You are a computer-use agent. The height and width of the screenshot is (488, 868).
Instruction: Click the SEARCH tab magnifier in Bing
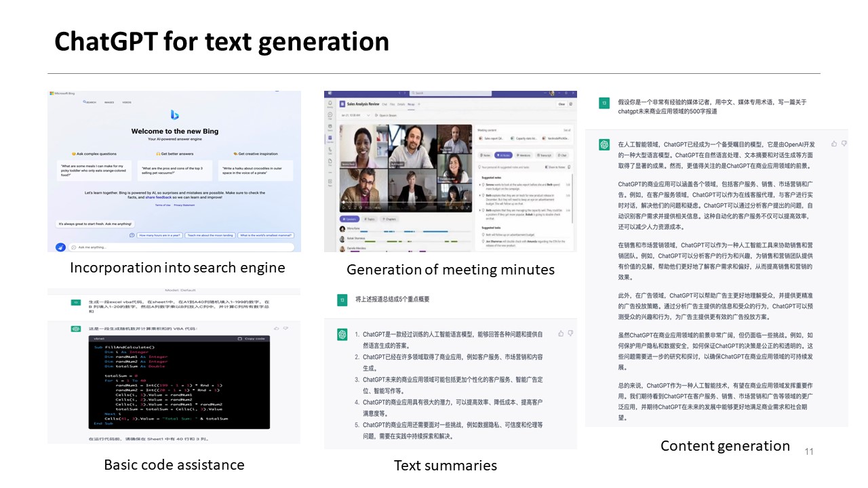point(85,102)
